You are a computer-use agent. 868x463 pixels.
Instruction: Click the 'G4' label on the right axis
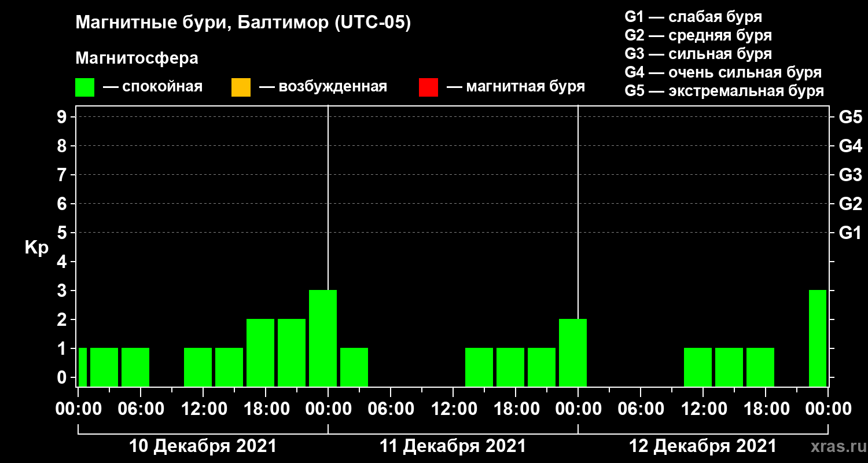tap(850, 146)
